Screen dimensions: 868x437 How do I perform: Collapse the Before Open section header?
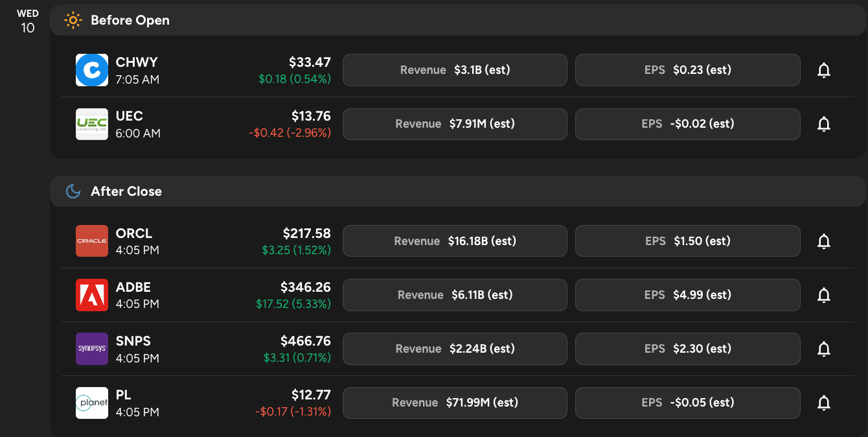(x=457, y=20)
